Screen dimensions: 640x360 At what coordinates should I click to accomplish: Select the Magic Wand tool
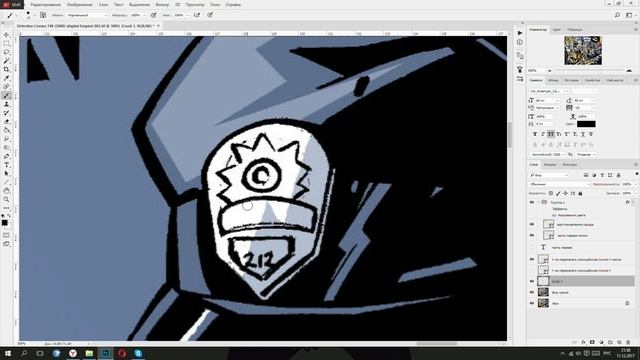7,61
